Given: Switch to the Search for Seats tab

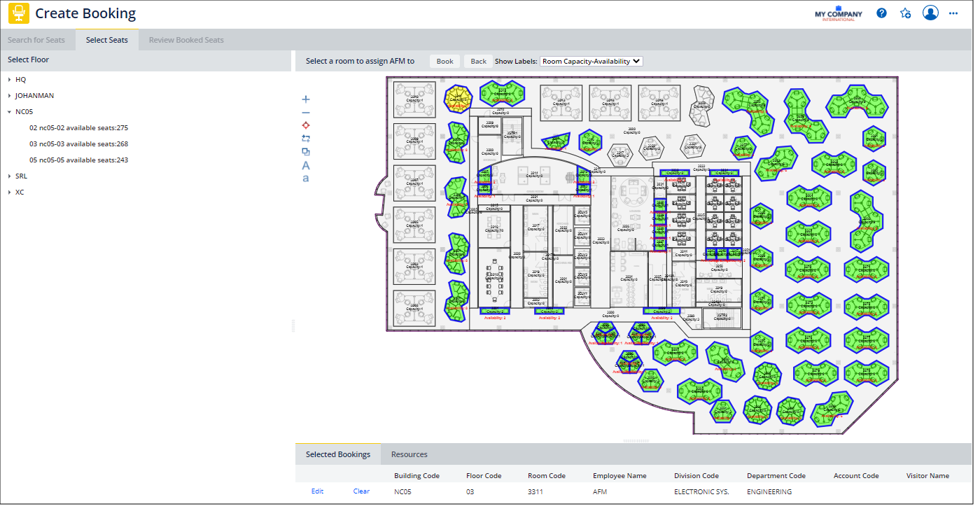Looking at the screenshot, I should click(38, 40).
